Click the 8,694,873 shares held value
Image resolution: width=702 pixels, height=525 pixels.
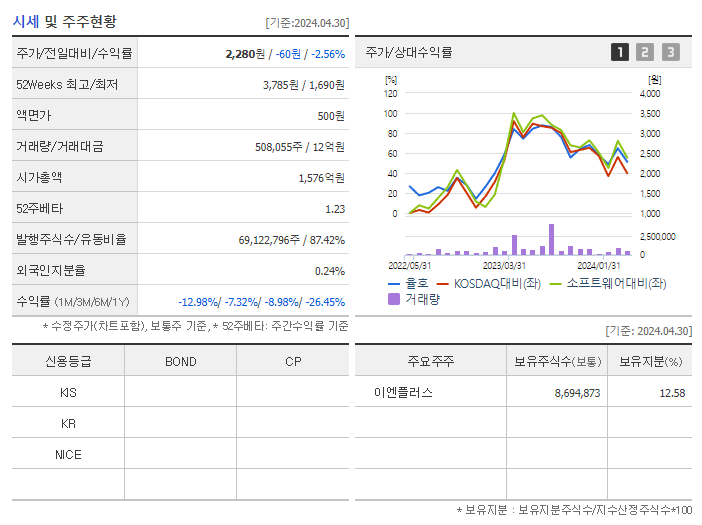577,393
